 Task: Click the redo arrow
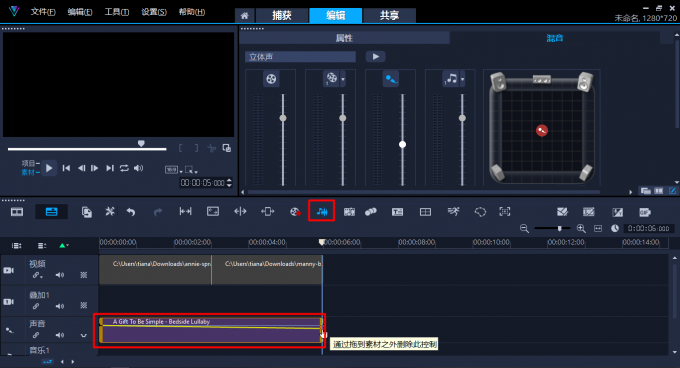158,212
